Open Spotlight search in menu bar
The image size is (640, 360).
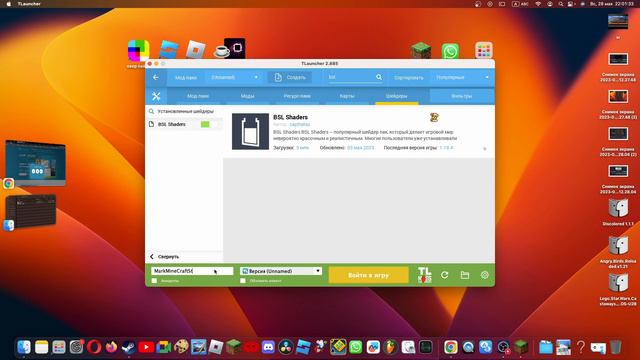[561, 4]
